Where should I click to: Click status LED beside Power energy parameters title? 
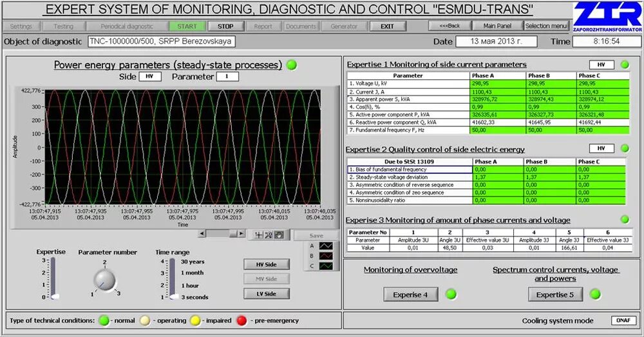292,65
